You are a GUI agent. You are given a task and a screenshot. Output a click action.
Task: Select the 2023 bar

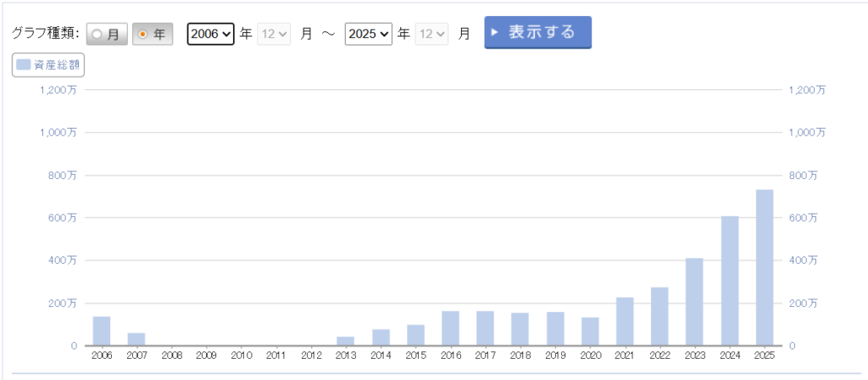point(694,302)
